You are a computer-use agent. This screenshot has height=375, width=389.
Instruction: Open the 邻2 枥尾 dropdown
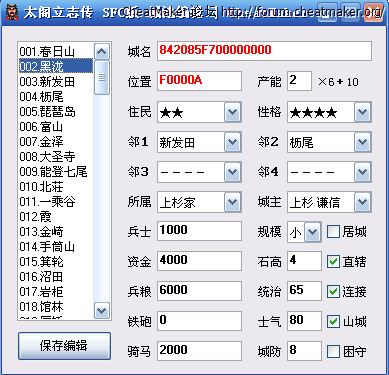pos(362,142)
